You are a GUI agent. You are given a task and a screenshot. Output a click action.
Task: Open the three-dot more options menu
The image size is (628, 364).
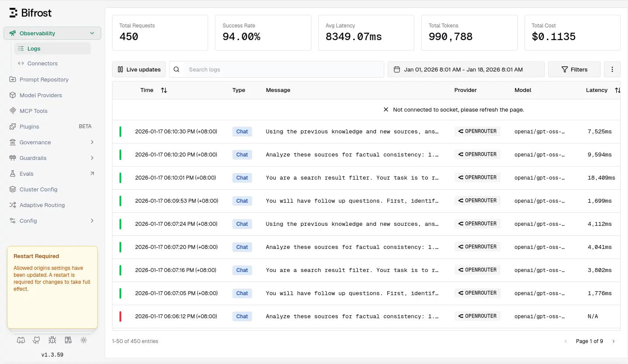coord(612,69)
